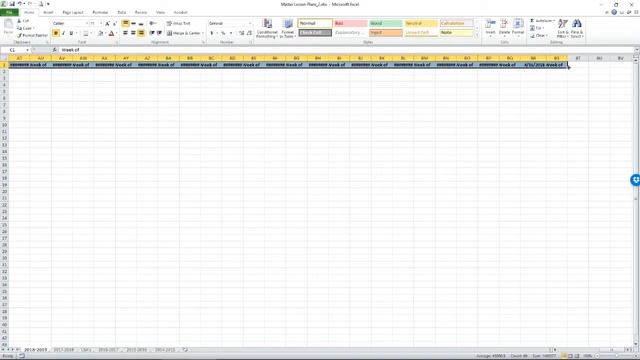Undo the last action
The width and height of the screenshot is (640, 360).
point(20,4)
